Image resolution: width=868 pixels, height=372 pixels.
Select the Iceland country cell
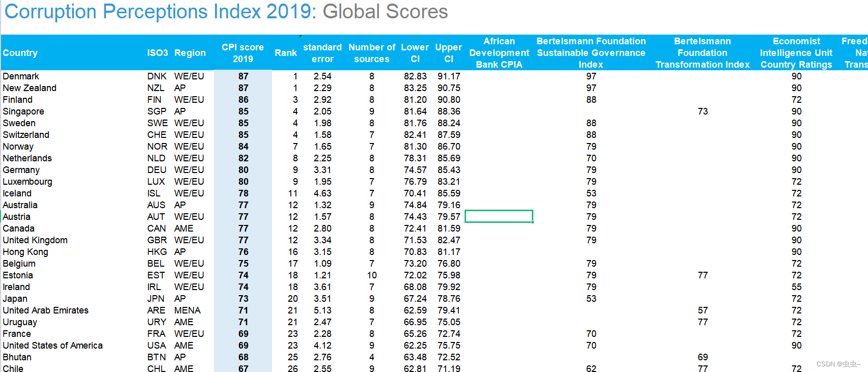(x=17, y=193)
